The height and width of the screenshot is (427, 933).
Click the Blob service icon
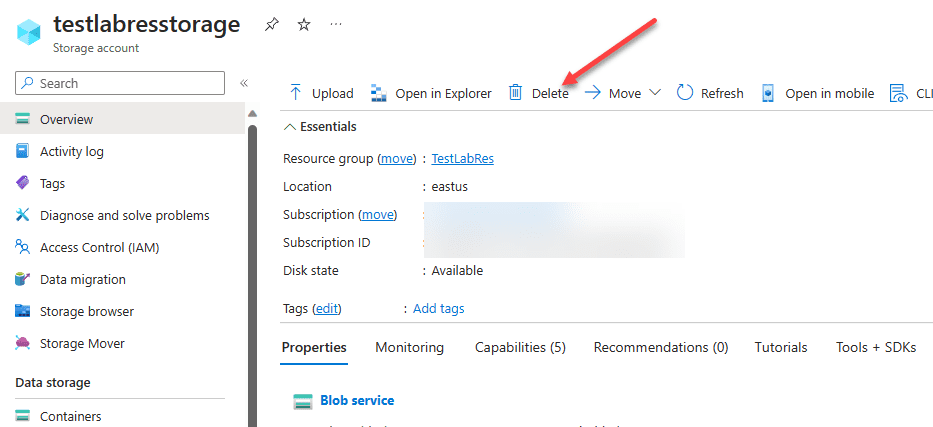(303, 402)
